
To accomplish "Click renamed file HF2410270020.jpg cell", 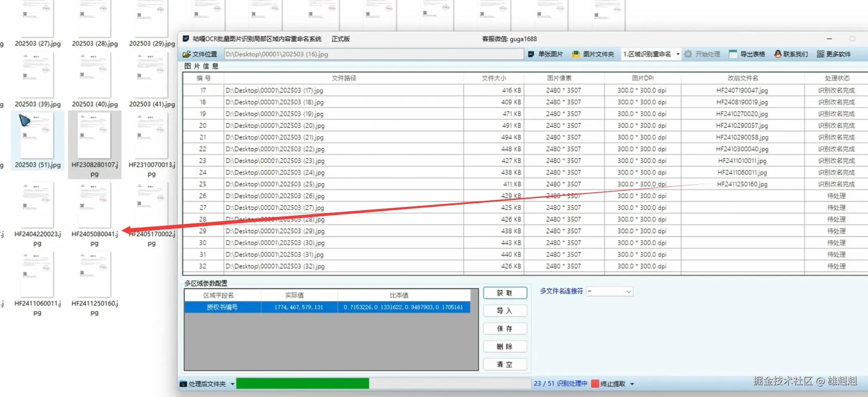I will [742, 114].
